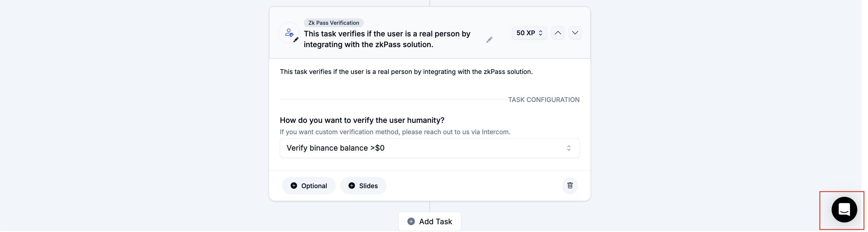
Task: Click the bold task title text
Action: coord(387,39)
